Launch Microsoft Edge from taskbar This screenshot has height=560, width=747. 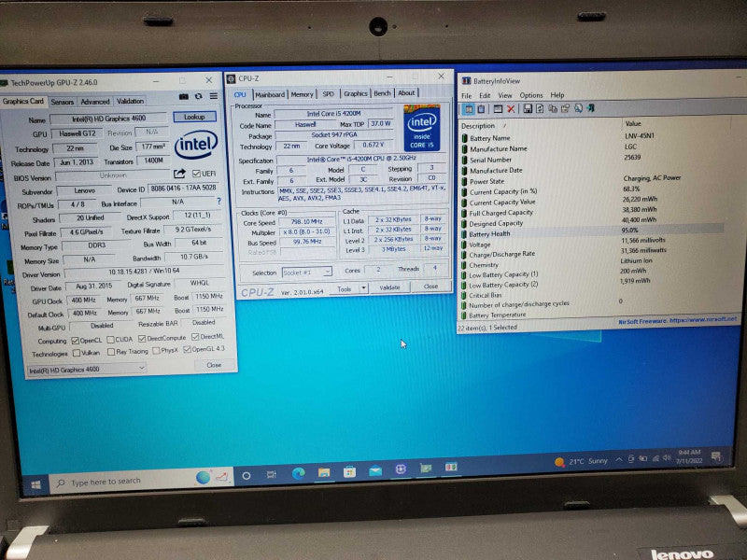tap(299, 473)
